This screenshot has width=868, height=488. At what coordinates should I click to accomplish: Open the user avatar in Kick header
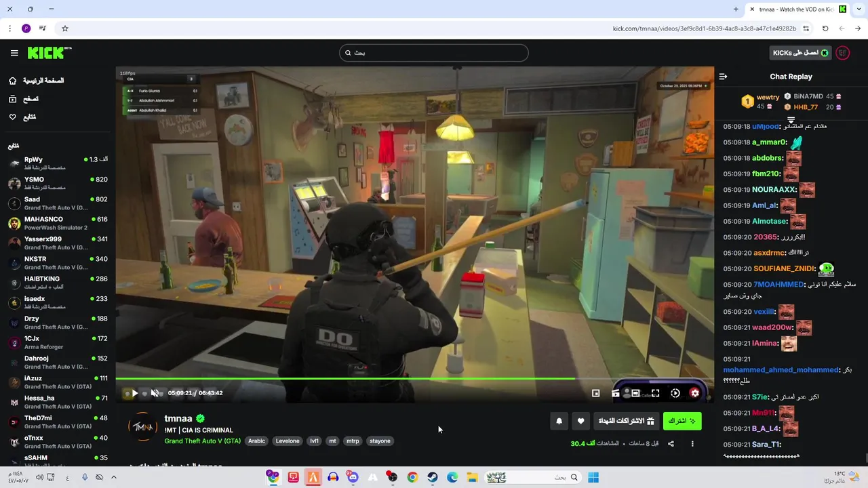843,53
